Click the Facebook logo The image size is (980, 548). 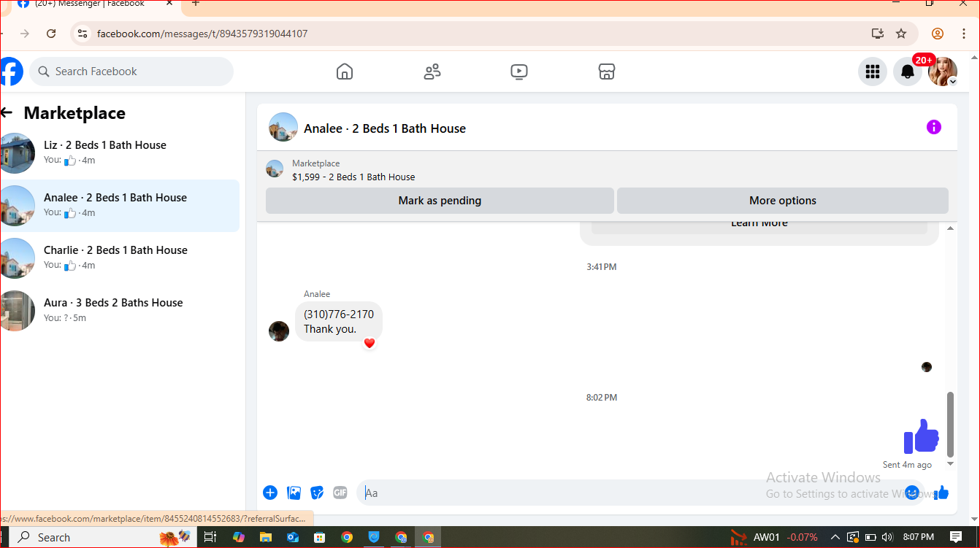(11, 72)
